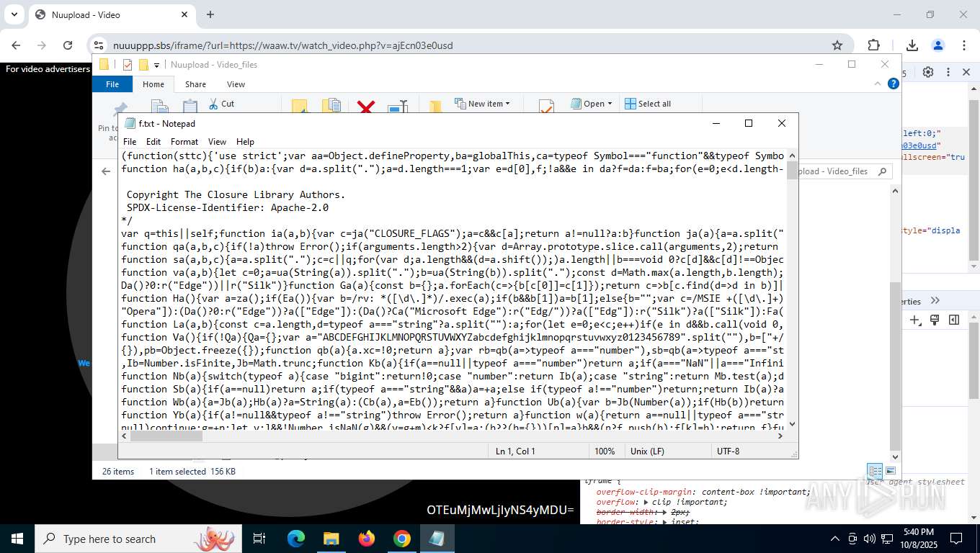Click Notepad vertical scrollbar down arrow
The width and height of the screenshot is (980, 553).
[x=793, y=424]
